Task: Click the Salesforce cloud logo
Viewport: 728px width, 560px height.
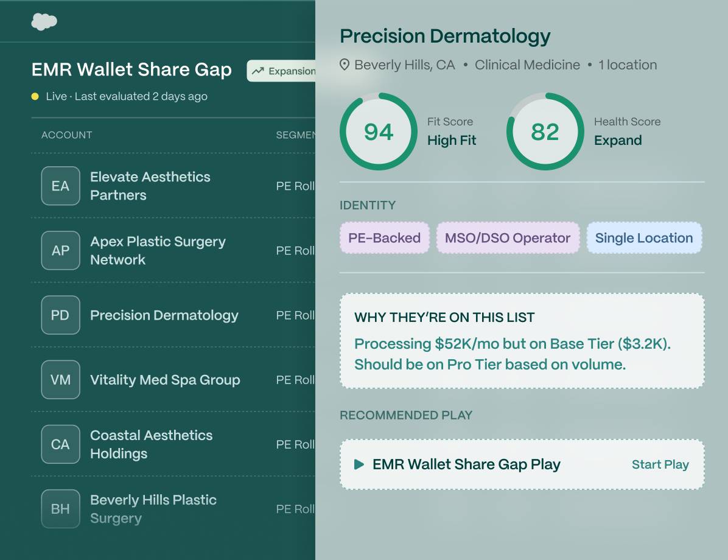Action: tap(44, 22)
